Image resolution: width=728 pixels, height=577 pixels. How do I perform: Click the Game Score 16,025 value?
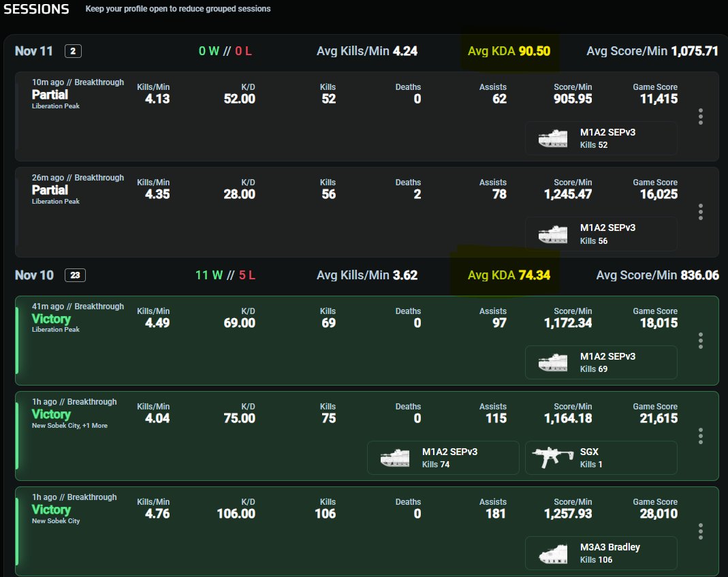pos(659,194)
